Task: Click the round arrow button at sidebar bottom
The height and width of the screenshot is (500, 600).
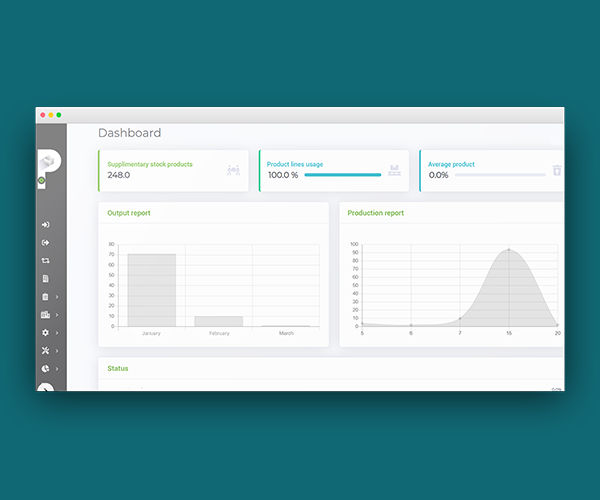Action: [46, 387]
